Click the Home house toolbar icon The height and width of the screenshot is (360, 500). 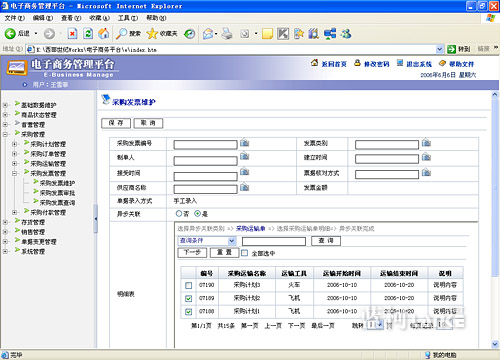[x=104, y=33]
